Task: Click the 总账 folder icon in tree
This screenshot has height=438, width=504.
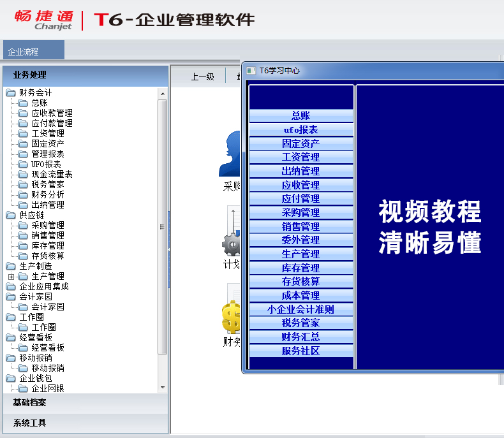Action: 23,103
